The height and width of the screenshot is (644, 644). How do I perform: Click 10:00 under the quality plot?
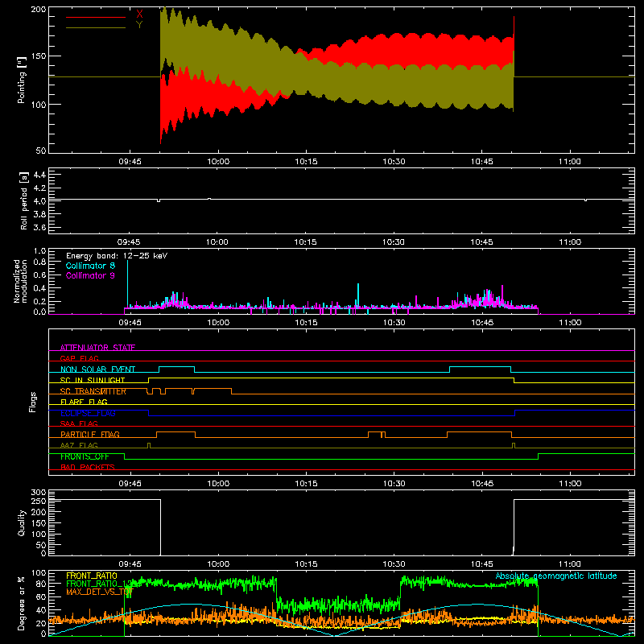pos(218,564)
